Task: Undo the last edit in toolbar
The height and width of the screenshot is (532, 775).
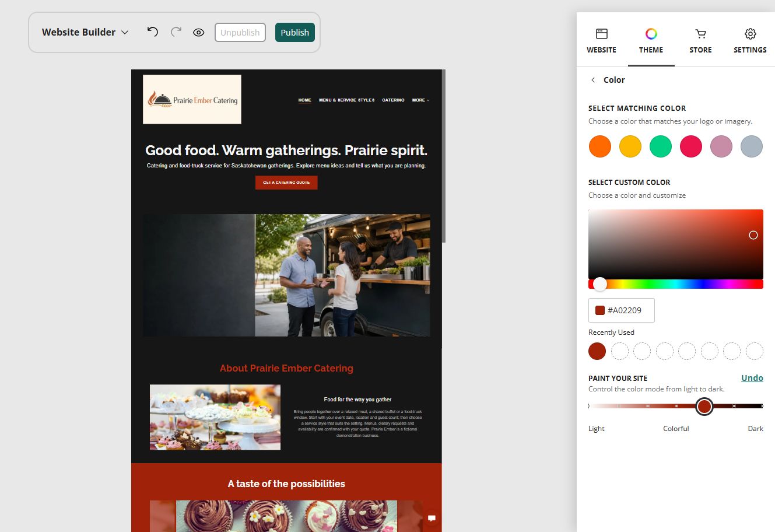Action: point(152,32)
